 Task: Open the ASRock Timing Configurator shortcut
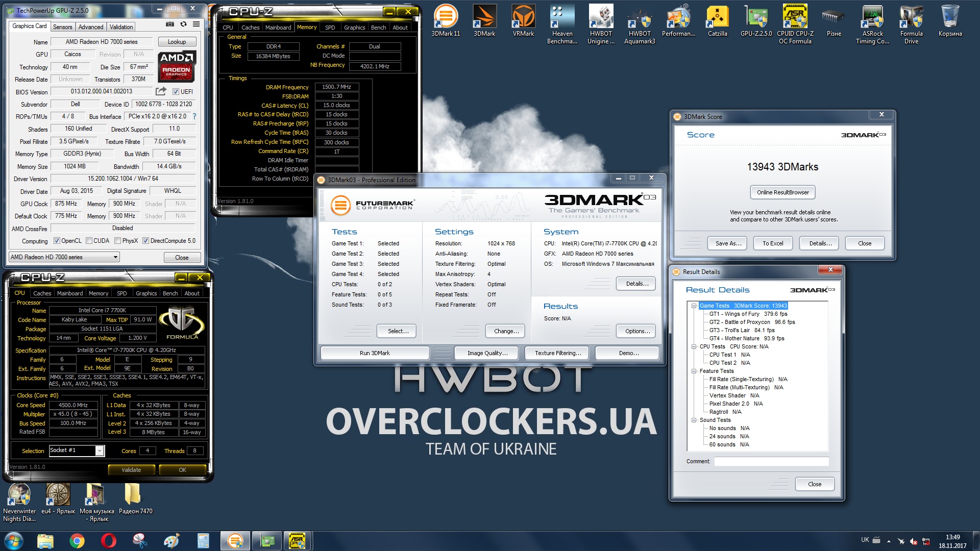(x=872, y=24)
